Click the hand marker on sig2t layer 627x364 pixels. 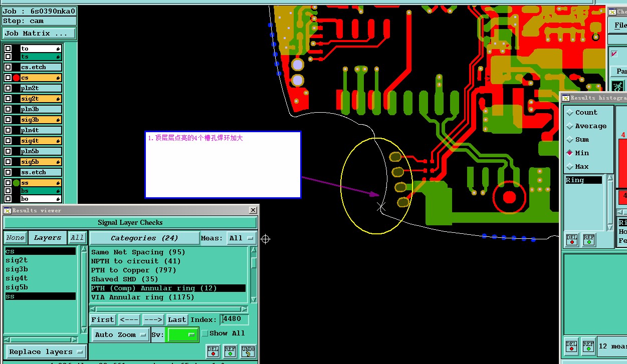pos(58,99)
